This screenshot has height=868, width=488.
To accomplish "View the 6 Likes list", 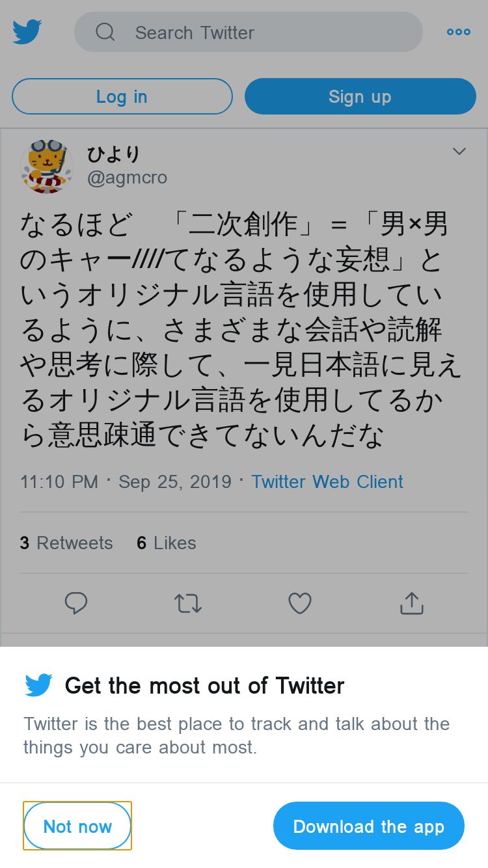I will pyautogui.click(x=167, y=543).
